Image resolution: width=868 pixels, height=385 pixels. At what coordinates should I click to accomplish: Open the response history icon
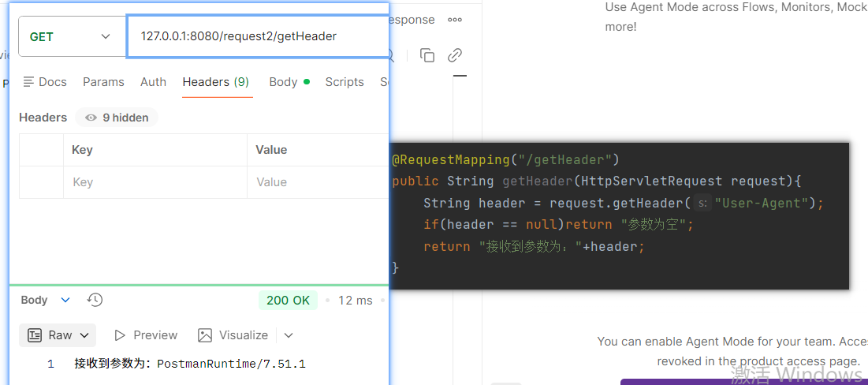point(95,301)
